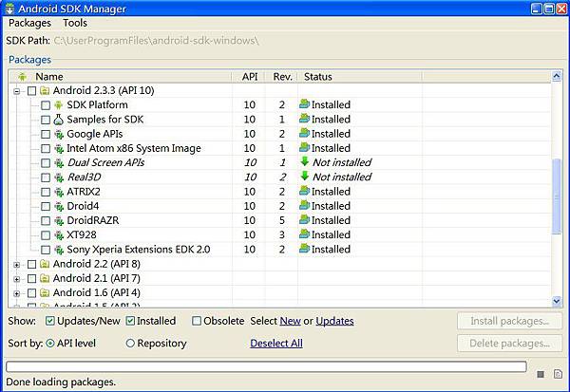
Task: Click the folder icon beside Android 2.3.3 (API 10)
Action: (x=45, y=90)
